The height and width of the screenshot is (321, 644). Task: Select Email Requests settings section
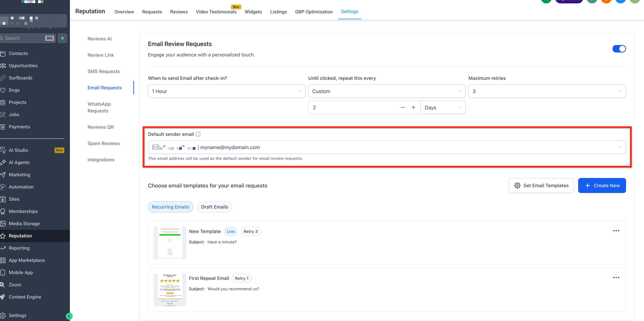[x=105, y=88]
